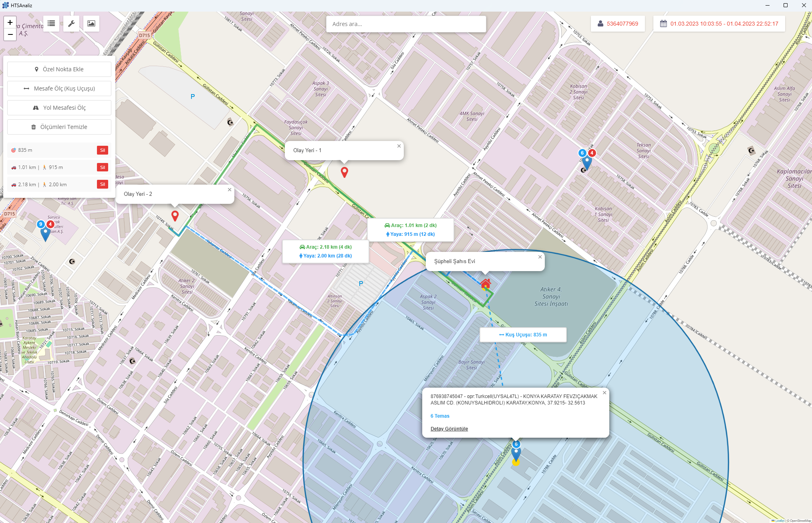Delete the 2.18 km measurement with Sil

point(103,184)
